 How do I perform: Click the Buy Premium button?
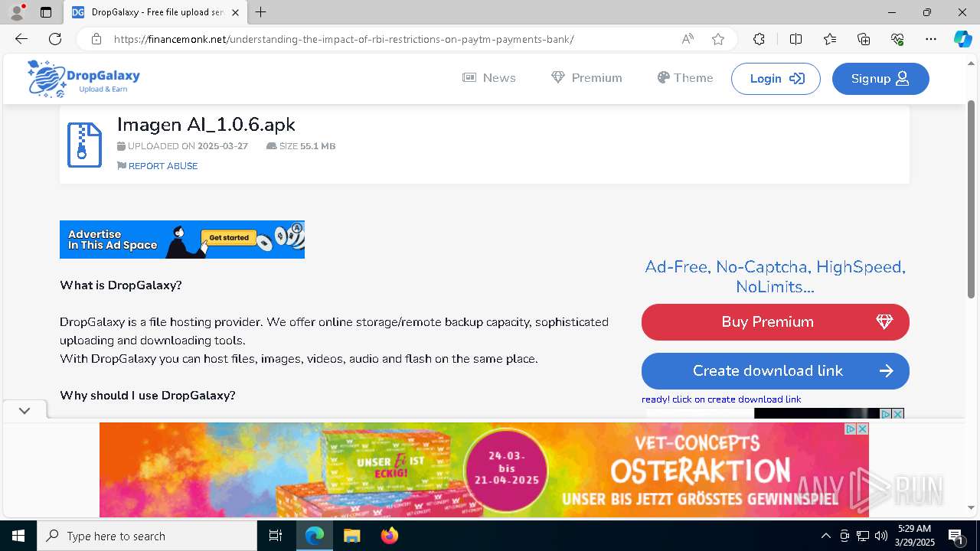(x=776, y=322)
